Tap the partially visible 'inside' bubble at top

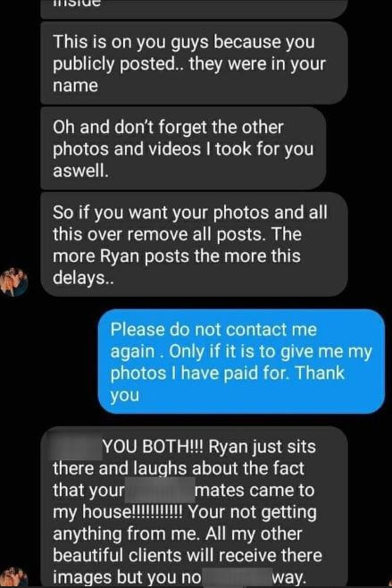click(194, 9)
